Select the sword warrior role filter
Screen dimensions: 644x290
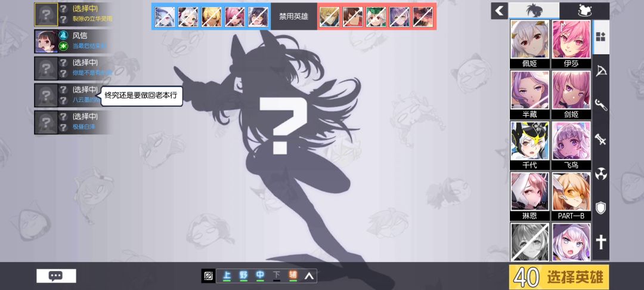pyautogui.click(x=601, y=140)
